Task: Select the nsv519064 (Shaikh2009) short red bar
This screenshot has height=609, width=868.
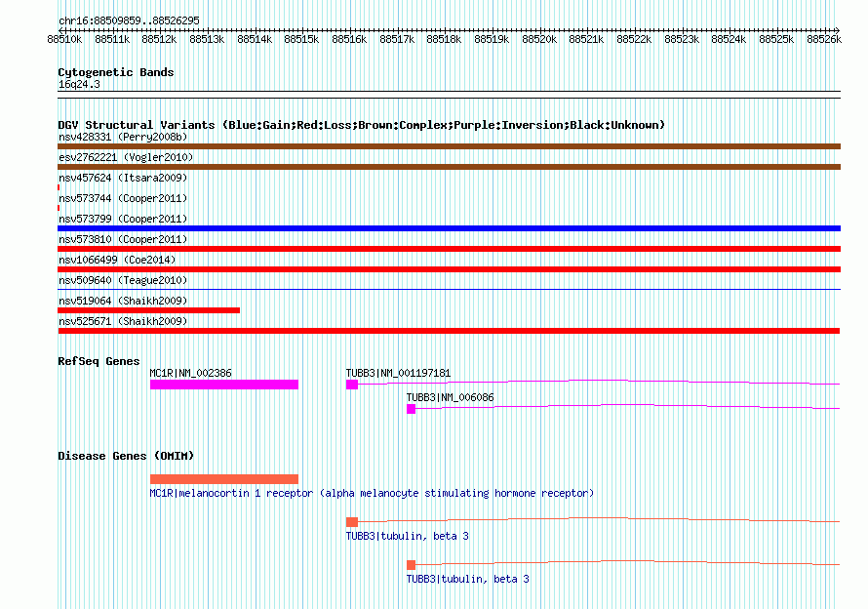Action: tap(149, 310)
